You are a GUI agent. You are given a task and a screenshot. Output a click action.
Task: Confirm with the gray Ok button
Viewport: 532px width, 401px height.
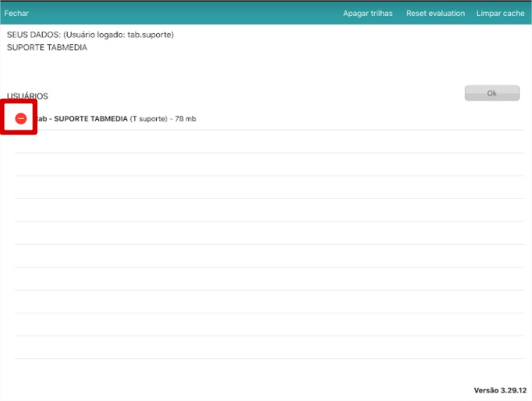492,93
